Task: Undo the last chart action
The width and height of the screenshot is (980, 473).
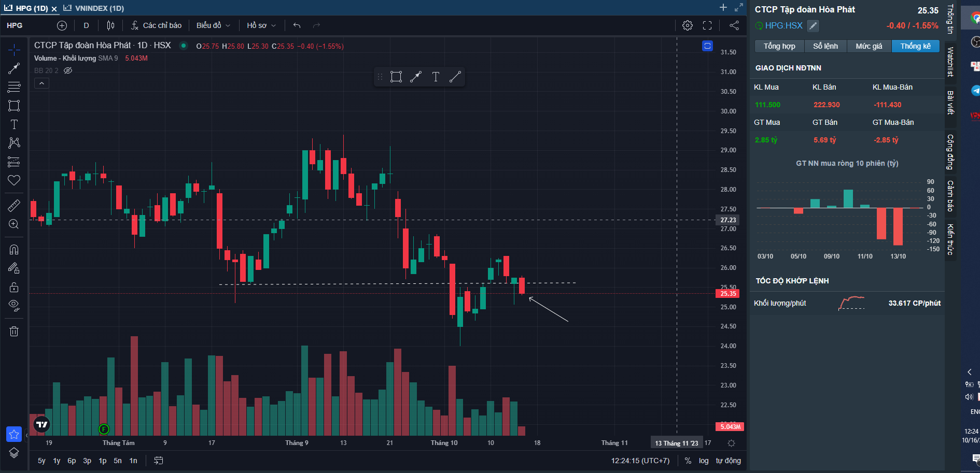Action: click(297, 25)
